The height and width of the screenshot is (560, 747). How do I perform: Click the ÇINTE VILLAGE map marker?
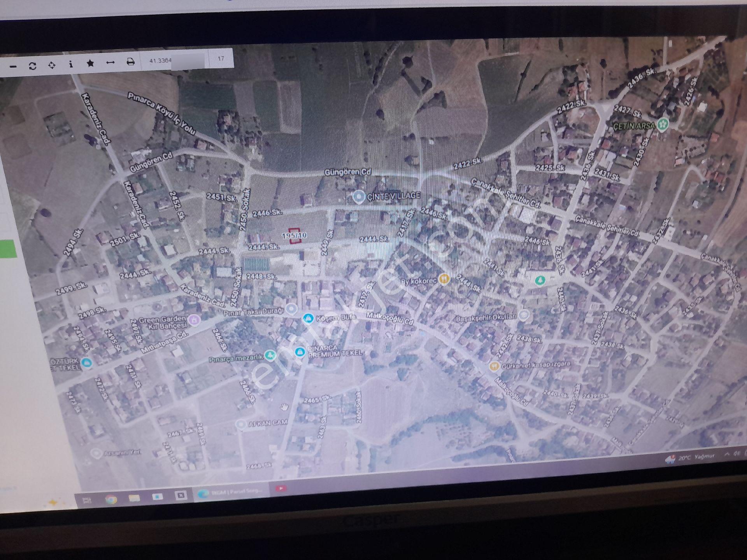point(358,197)
